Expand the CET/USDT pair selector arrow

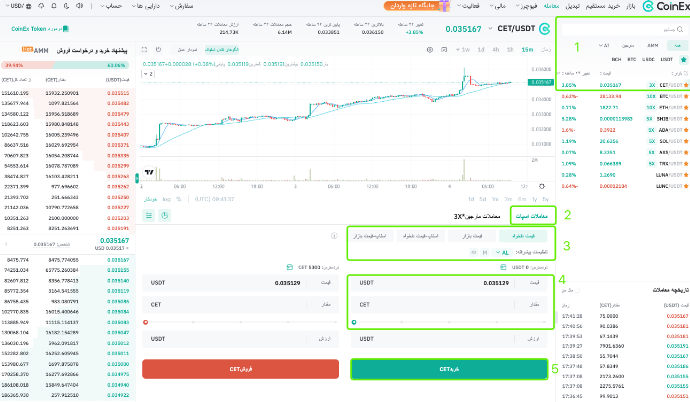coord(490,29)
